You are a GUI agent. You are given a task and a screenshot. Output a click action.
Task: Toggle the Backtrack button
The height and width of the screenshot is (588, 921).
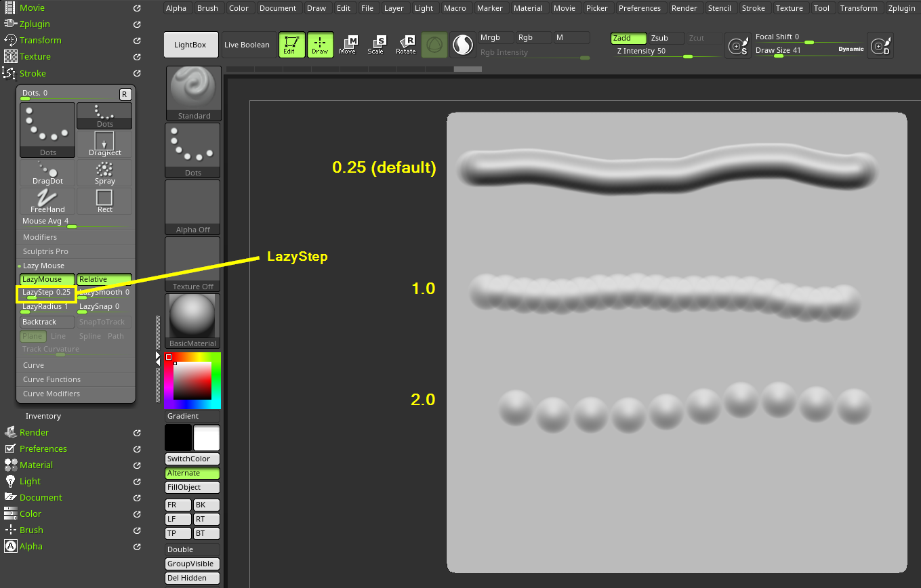pyautogui.click(x=47, y=322)
